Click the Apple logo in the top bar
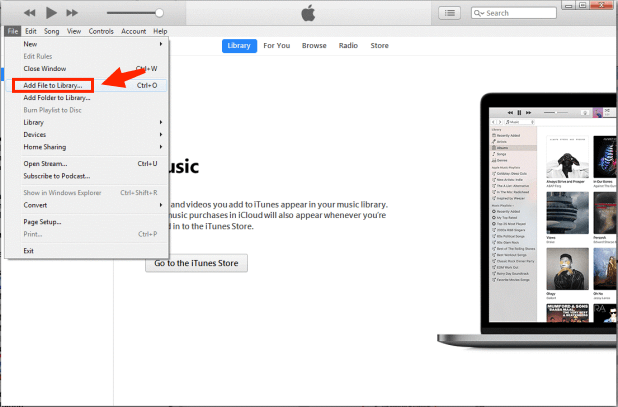Viewport: 618px width, 407px height. click(x=306, y=13)
